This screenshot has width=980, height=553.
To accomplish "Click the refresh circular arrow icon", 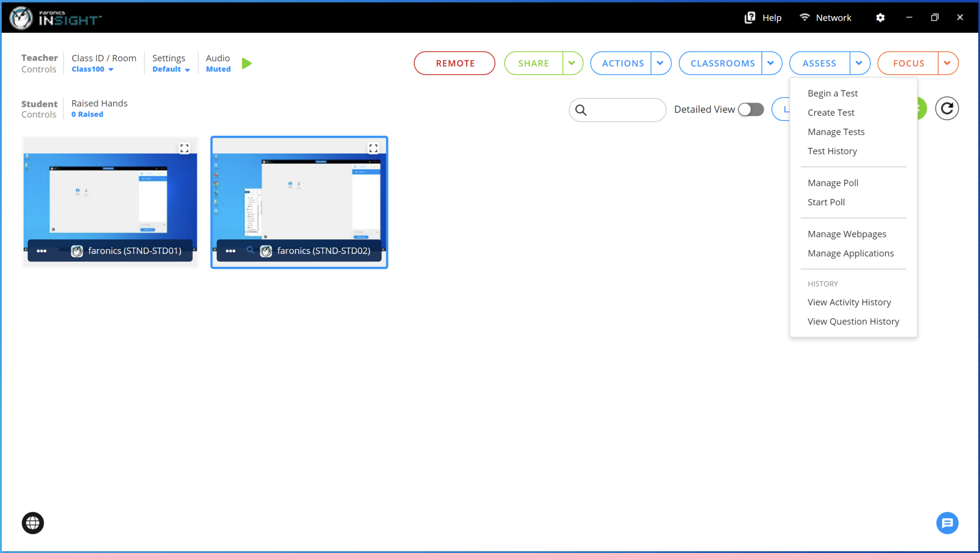I will [x=947, y=109].
